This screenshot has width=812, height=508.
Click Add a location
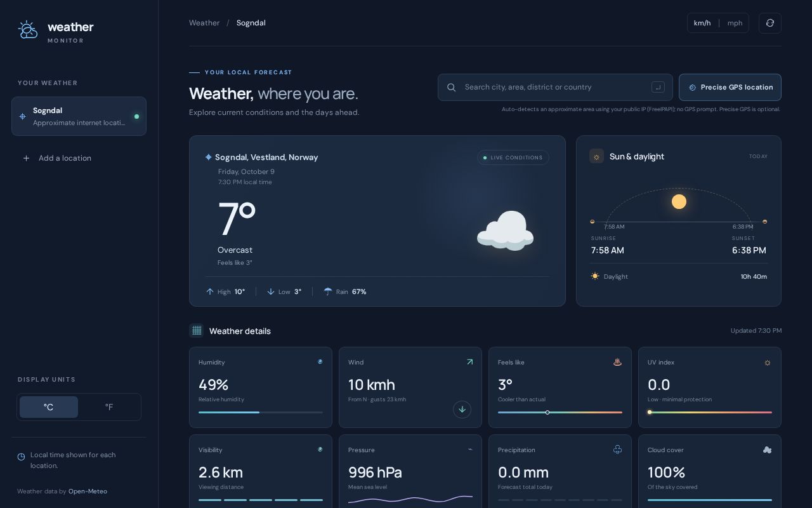click(x=79, y=158)
